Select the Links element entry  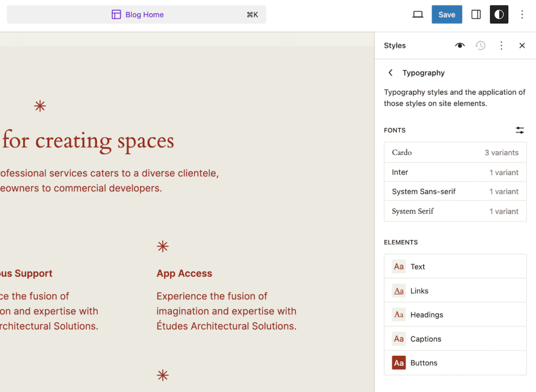click(x=455, y=290)
